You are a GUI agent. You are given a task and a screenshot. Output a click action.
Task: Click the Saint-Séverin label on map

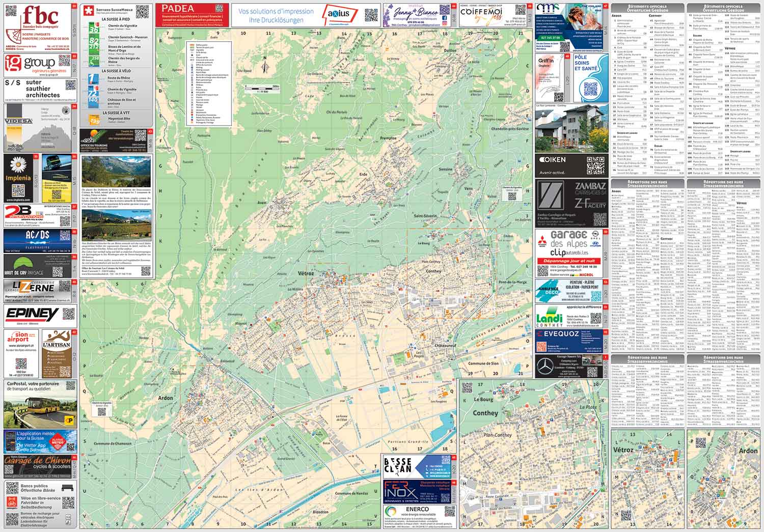(x=426, y=216)
